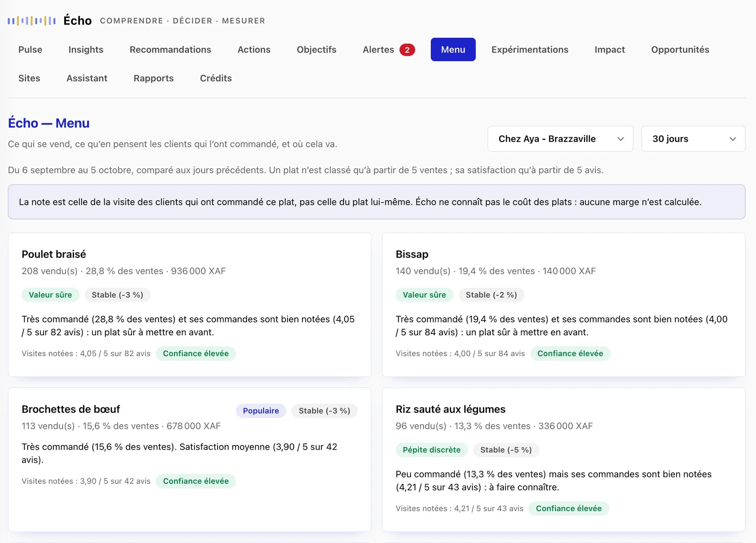
Task: Click Stable (-2 %) badge on Bissap
Action: point(491,295)
